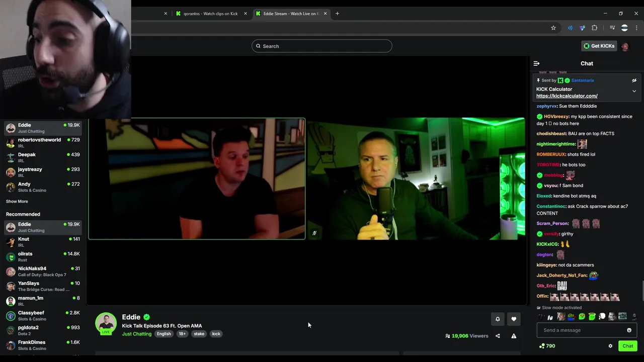Screen dimensions: 644x362
Task: Open Santamaria's profile from pinned message
Action: coord(582,80)
